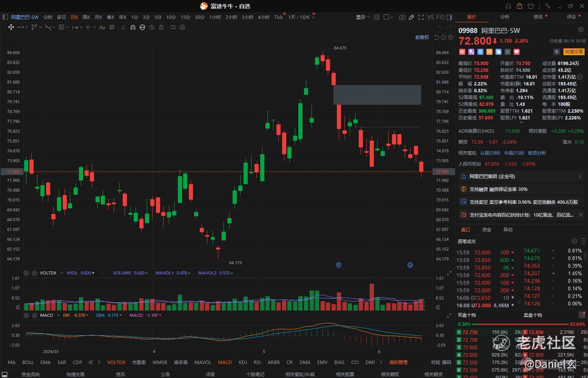Open F10 company info
Screen dimensions: 588x378
[440, 17]
